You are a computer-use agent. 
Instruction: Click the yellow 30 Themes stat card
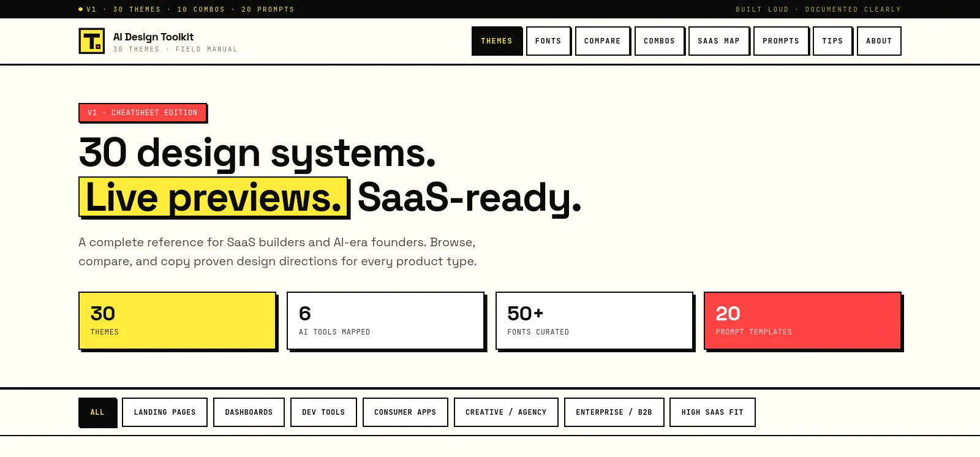point(178,321)
